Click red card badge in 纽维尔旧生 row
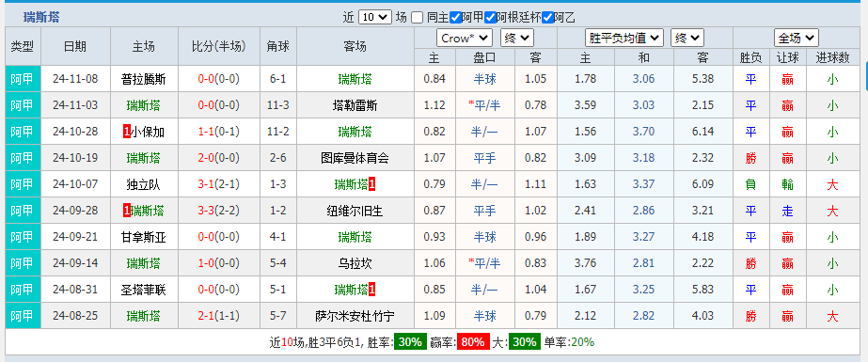 126,211
